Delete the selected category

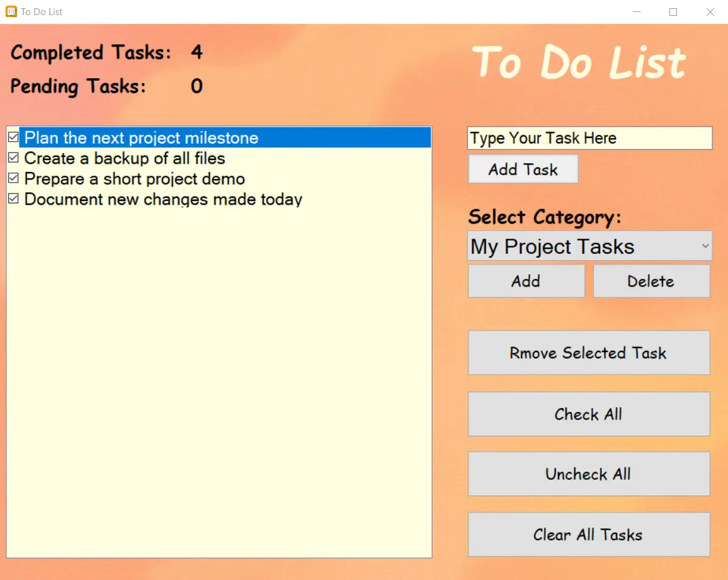click(651, 281)
